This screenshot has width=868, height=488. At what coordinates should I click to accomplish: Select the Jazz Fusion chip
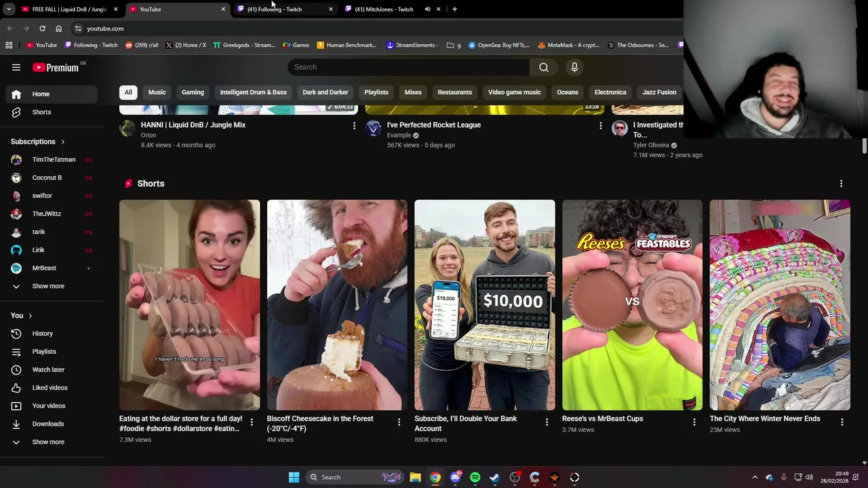pos(659,92)
